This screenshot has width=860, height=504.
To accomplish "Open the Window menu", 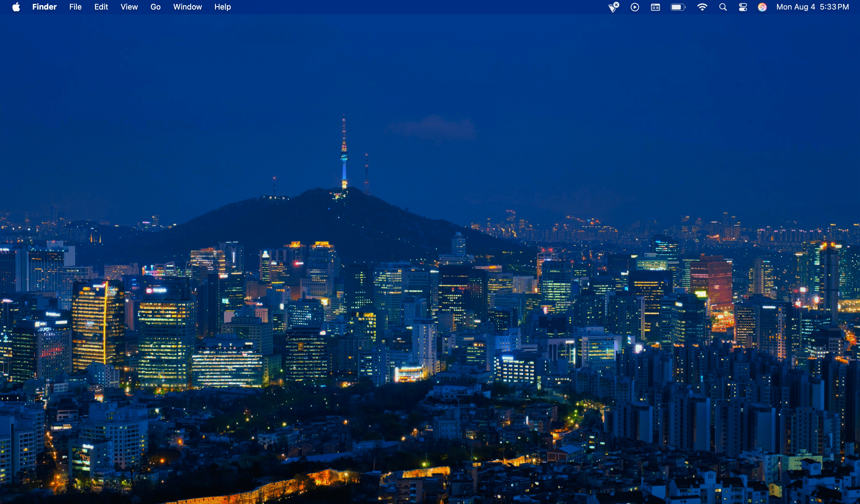I will pos(187,7).
